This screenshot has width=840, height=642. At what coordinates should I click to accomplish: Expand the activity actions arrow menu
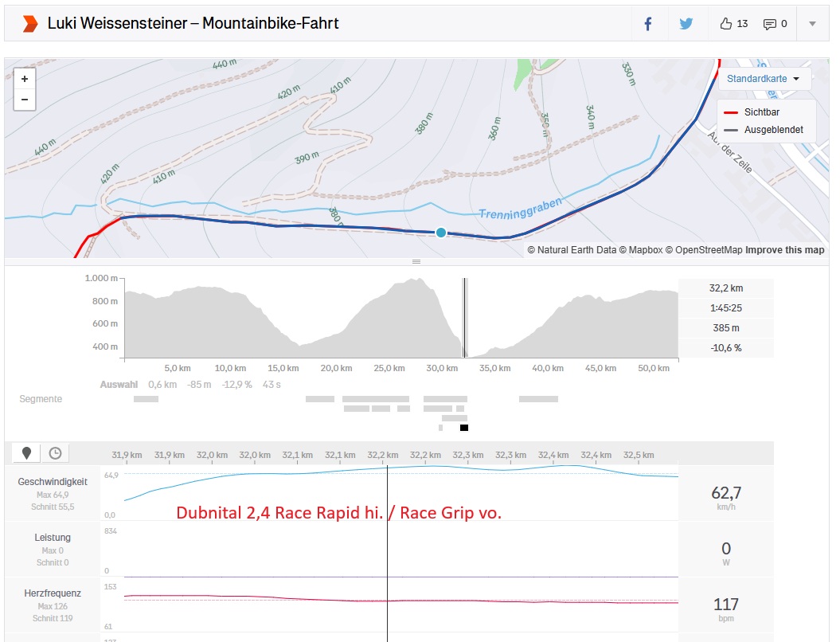812,24
